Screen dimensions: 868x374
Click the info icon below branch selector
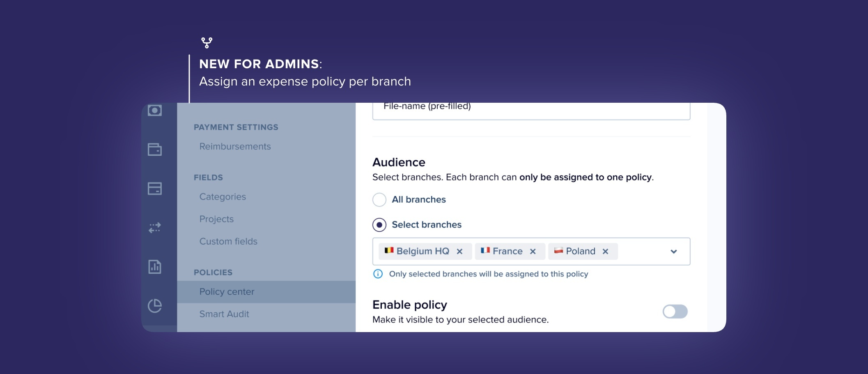tap(378, 274)
